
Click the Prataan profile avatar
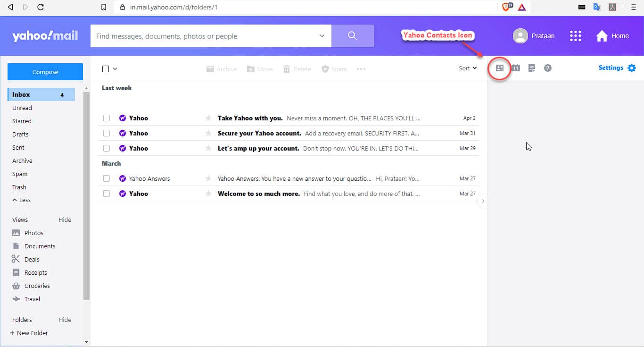tap(520, 36)
